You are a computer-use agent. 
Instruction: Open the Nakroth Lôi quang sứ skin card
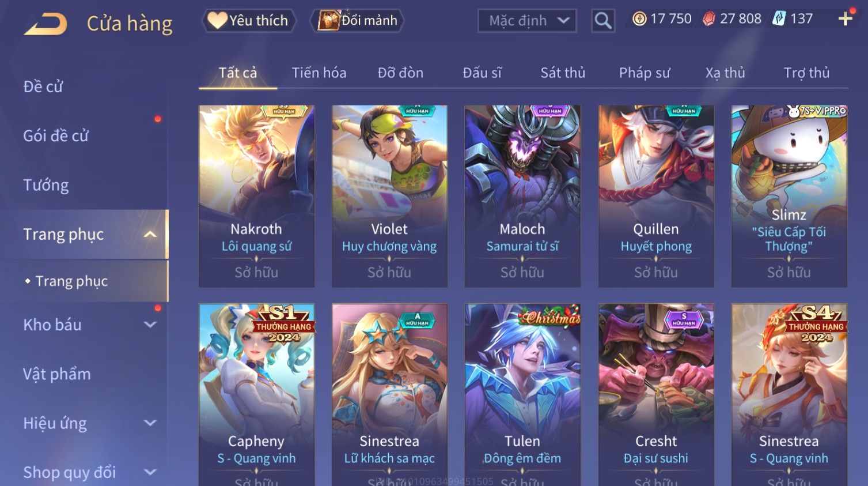click(256, 196)
